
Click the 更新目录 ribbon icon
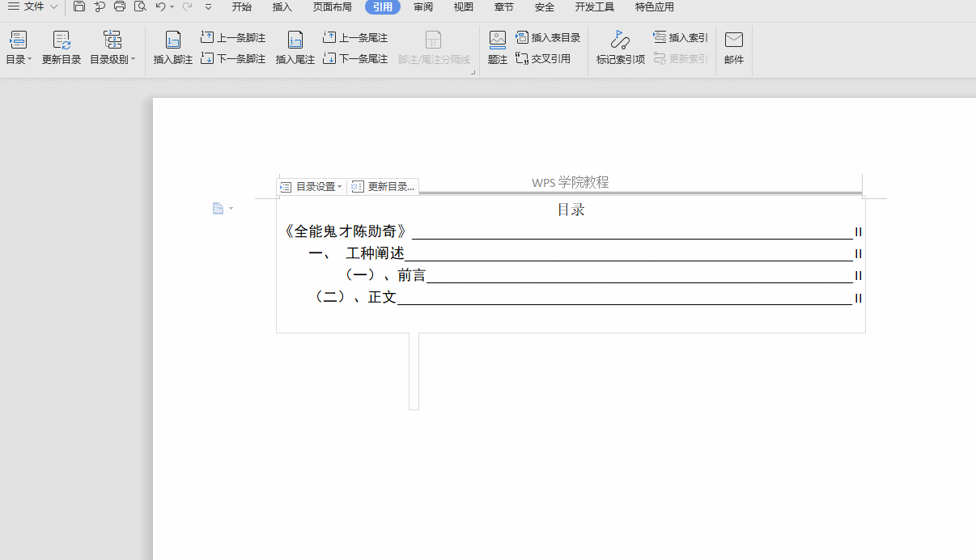[x=62, y=49]
